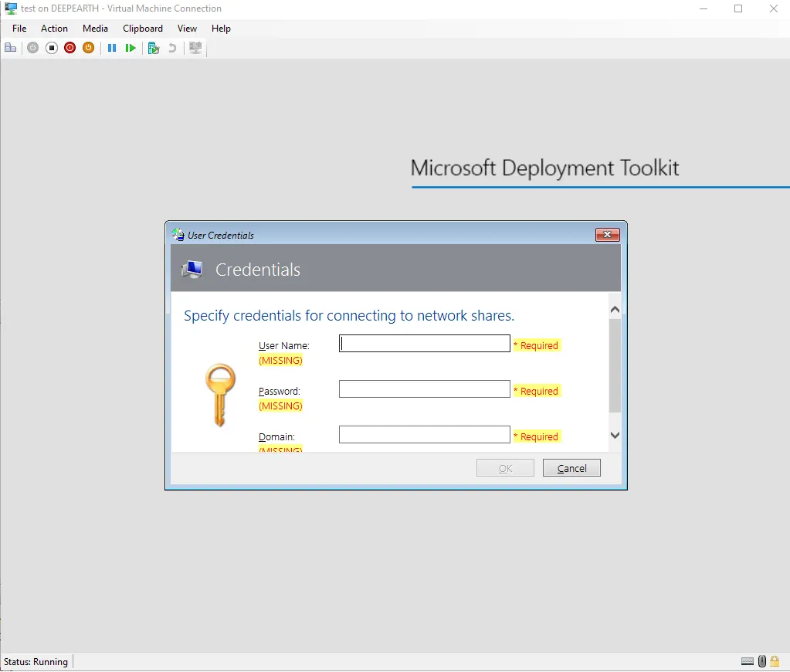Screen dimensions: 790x672
Task: Click the Specify credentials heading text
Action: pos(349,316)
